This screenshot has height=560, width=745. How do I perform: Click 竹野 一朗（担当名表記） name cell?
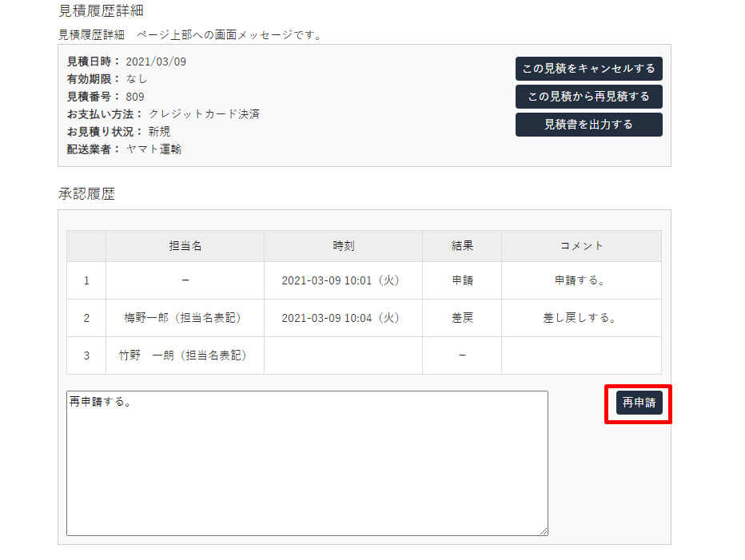(x=185, y=355)
